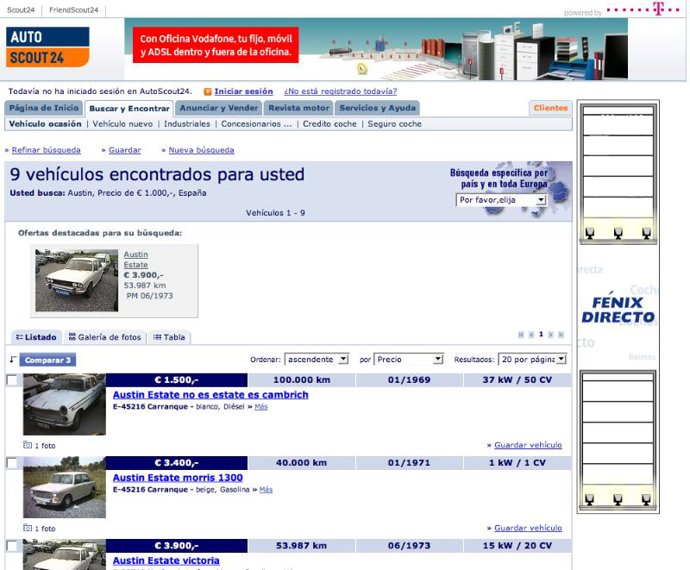
Task: Select the Buscar y Encontrar tab
Action: coord(129,108)
